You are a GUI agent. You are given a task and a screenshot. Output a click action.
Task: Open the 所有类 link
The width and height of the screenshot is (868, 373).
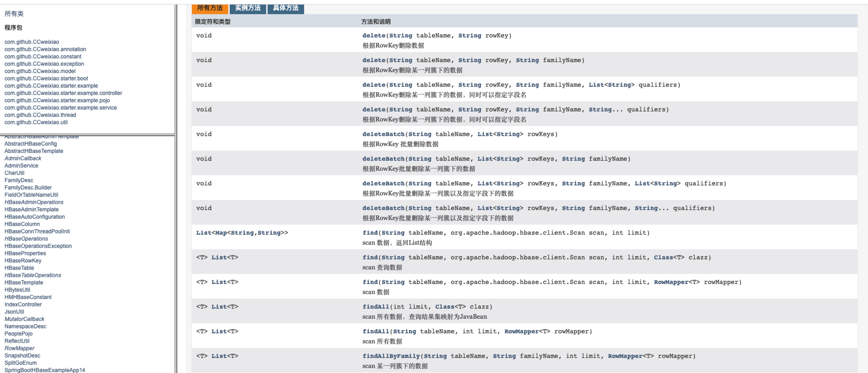coord(14,14)
